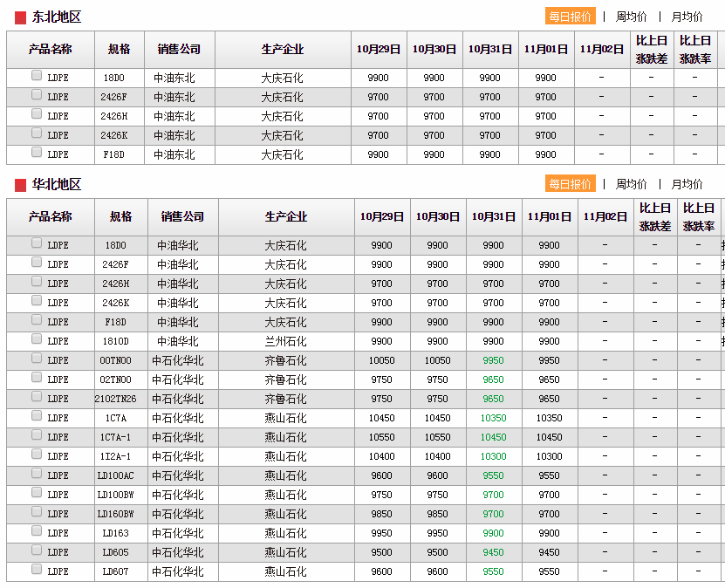Click the green 9450 price for LD605

(493, 552)
